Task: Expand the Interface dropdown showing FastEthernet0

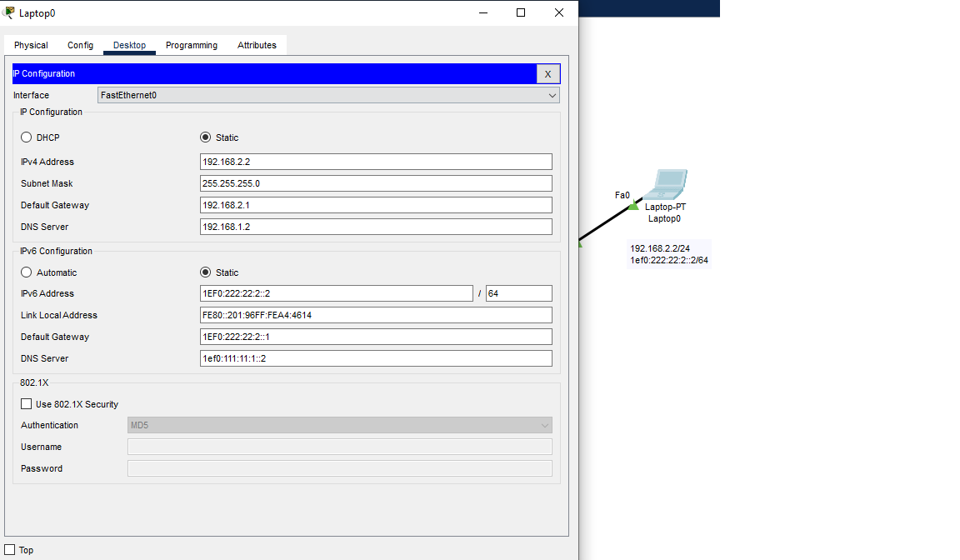Action: tap(552, 95)
